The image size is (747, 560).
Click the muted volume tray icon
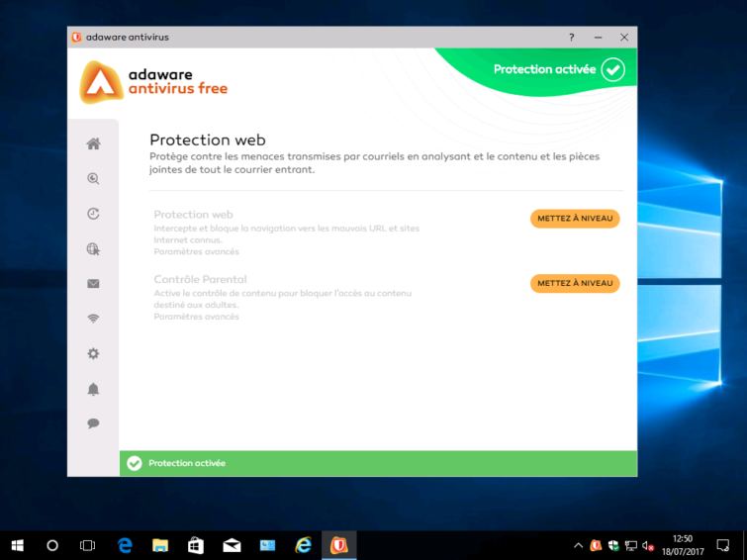pos(648,545)
